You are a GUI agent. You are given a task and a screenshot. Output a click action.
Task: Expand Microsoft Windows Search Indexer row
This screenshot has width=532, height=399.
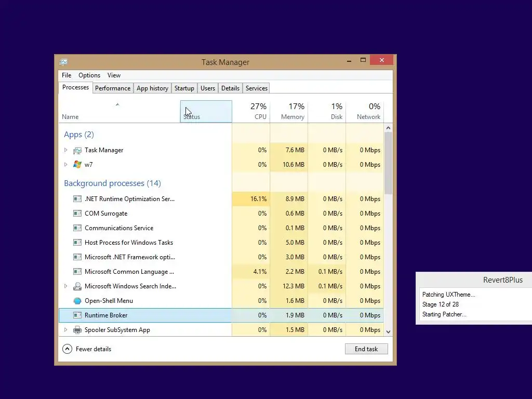tap(66, 286)
